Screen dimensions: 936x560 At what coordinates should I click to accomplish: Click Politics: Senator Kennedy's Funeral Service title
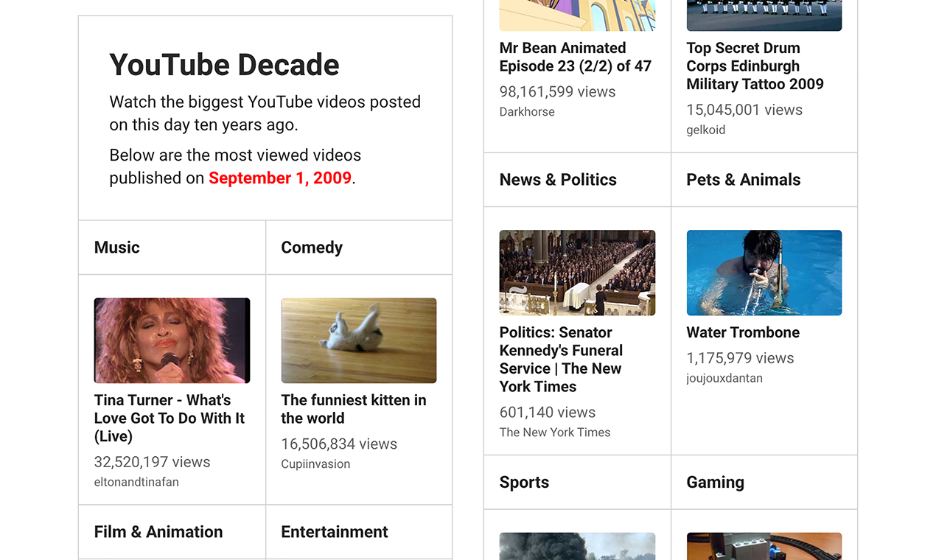561,360
